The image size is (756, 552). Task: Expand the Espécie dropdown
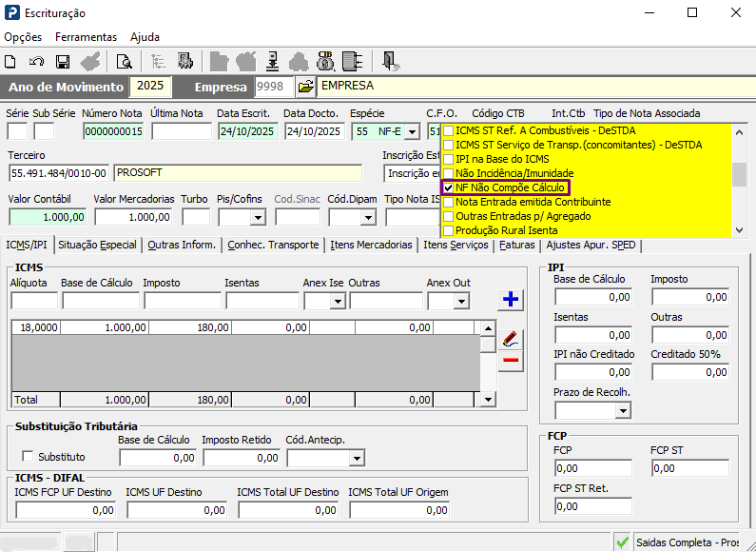point(411,131)
